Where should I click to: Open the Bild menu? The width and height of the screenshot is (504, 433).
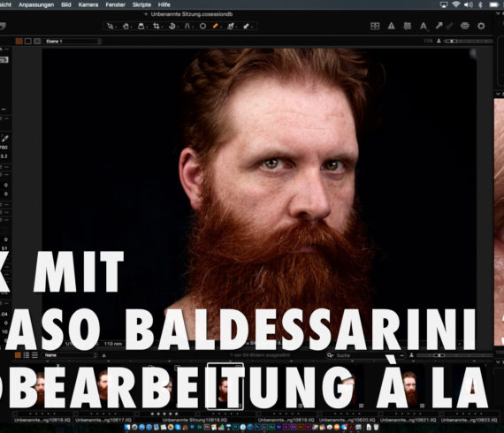[x=66, y=4]
